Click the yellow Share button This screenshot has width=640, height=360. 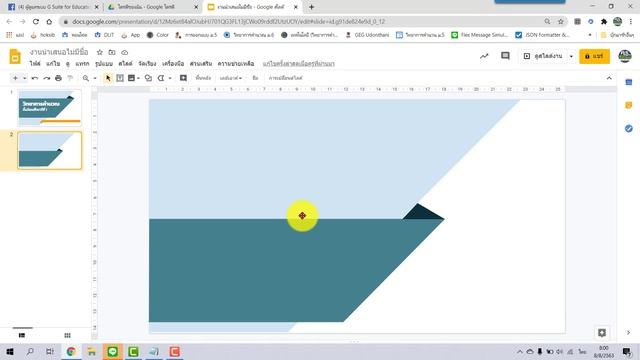[594, 56]
